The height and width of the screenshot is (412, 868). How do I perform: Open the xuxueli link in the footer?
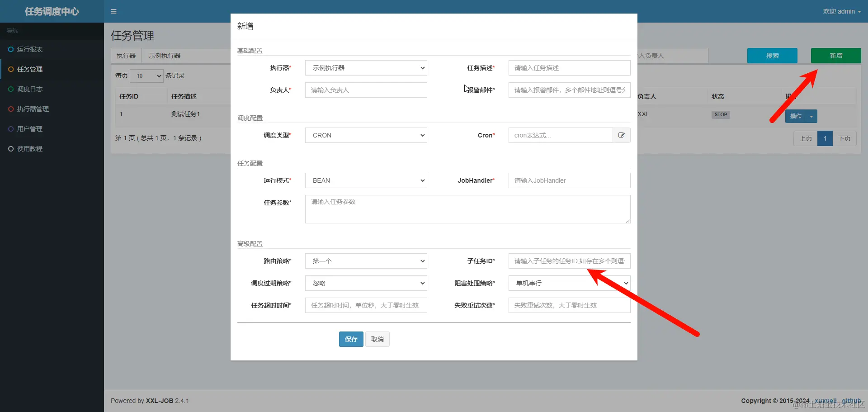click(x=826, y=401)
